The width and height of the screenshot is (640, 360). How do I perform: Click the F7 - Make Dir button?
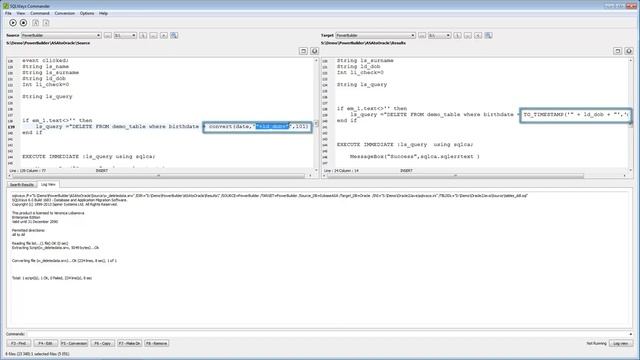(x=129, y=344)
